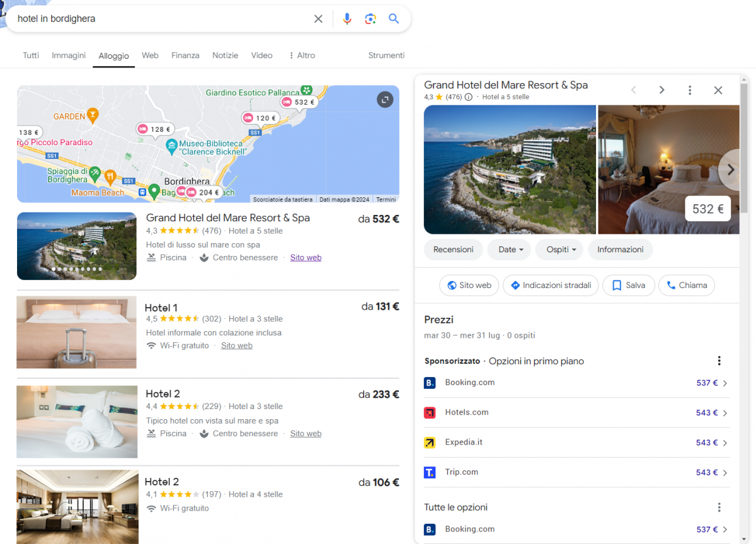Image resolution: width=756 pixels, height=544 pixels.
Task: Open the Ospiti dropdown
Action: (x=559, y=250)
